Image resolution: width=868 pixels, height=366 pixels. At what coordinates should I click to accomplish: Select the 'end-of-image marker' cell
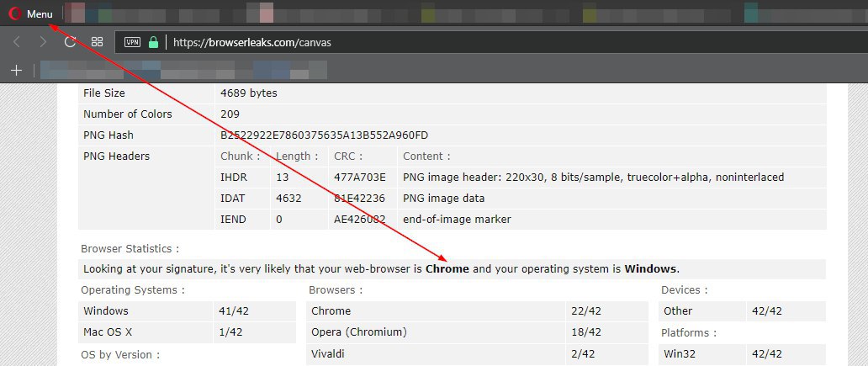pos(457,220)
